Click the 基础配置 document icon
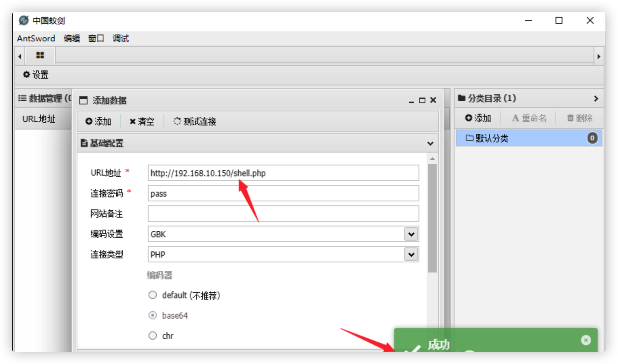The height and width of the screenshot is (364, 618). click(x=84, y=143)
